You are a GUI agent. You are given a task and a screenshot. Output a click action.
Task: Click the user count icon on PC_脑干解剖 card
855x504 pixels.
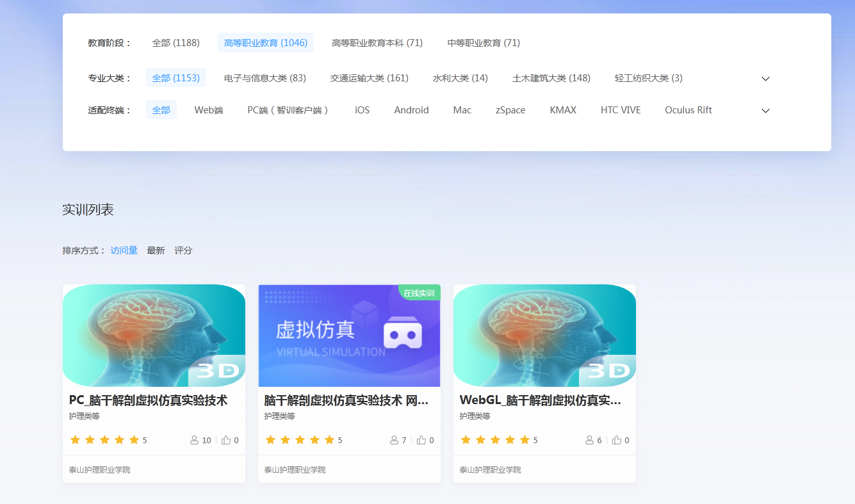pyautogui.click(x=194, y=440)
